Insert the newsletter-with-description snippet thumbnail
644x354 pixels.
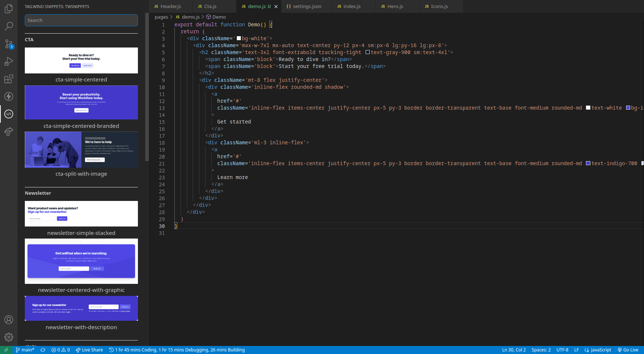81,308
